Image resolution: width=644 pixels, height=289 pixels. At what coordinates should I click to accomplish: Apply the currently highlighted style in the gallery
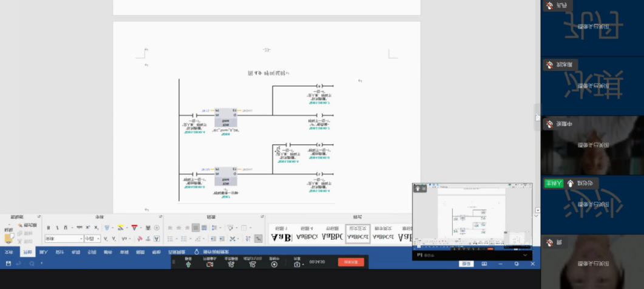click(x=358, y=234)
